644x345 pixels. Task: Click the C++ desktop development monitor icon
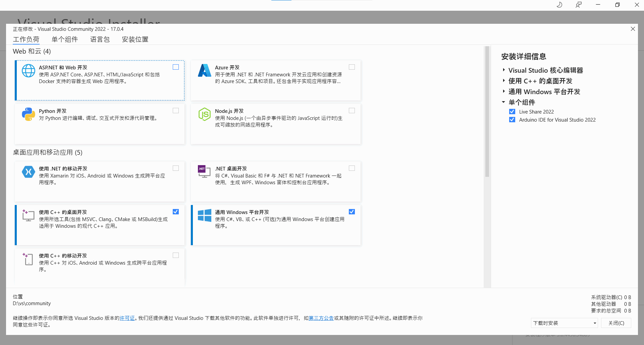pyautogui.click(x=29, y=215)
